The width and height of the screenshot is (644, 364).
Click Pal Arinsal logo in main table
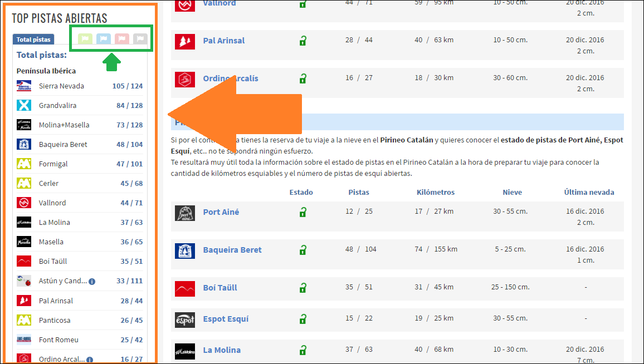[185, 41]
